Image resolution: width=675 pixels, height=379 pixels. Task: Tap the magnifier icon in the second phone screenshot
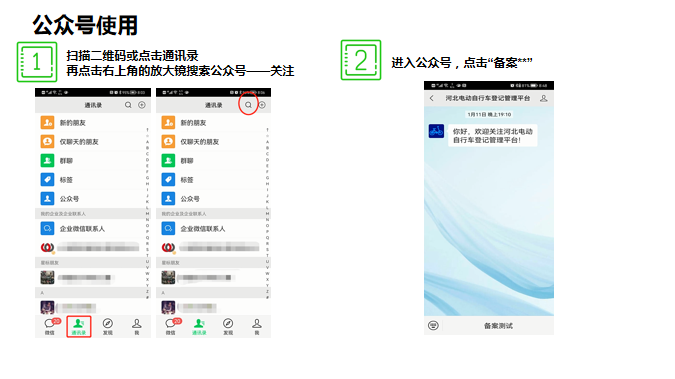point(248,105)
